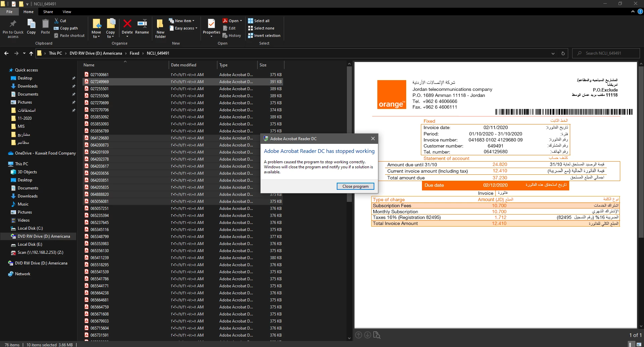The image size is (644, 347).
Task: Create a New folder
Action: pos(160,28)
